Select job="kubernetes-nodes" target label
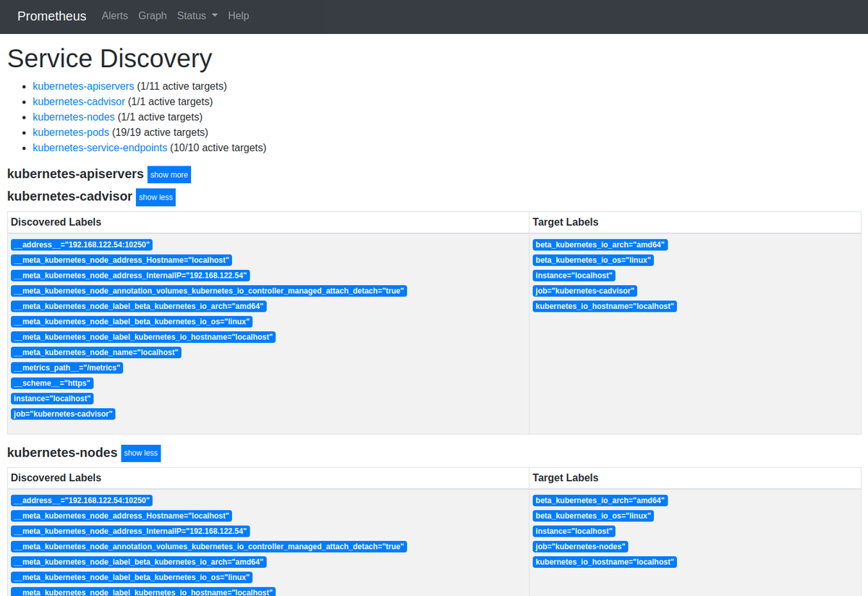Image resolution: width=868 pixels, height=596 pixels. (581, 547)
